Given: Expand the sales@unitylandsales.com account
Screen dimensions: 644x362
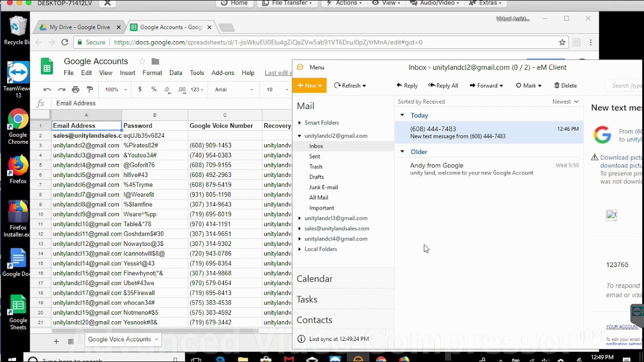Looking at the screenshot, I should (299, 228).
